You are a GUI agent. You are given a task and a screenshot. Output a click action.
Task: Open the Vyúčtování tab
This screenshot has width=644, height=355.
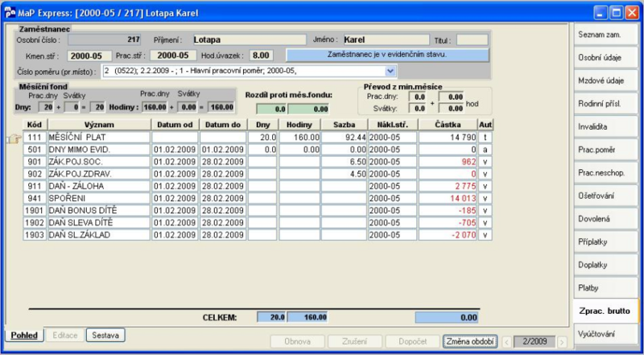click(x=606, y=333)
